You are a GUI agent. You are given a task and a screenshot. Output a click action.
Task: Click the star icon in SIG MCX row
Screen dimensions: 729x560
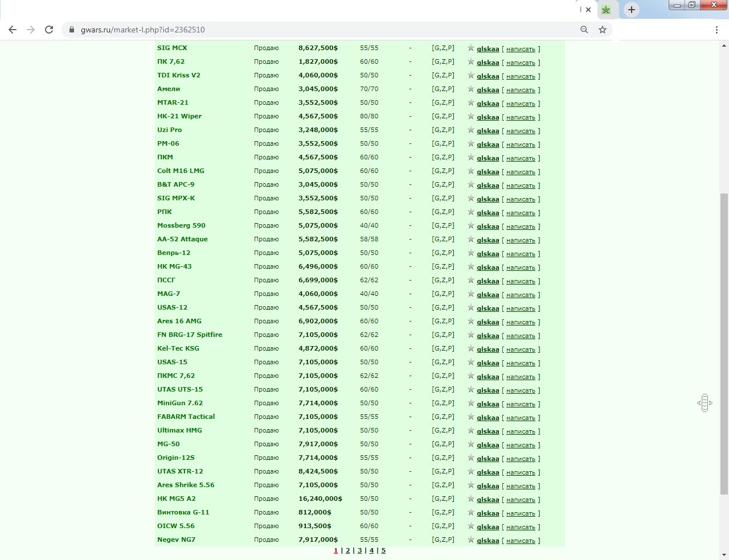pyautogui.click(x=471, y=48)
